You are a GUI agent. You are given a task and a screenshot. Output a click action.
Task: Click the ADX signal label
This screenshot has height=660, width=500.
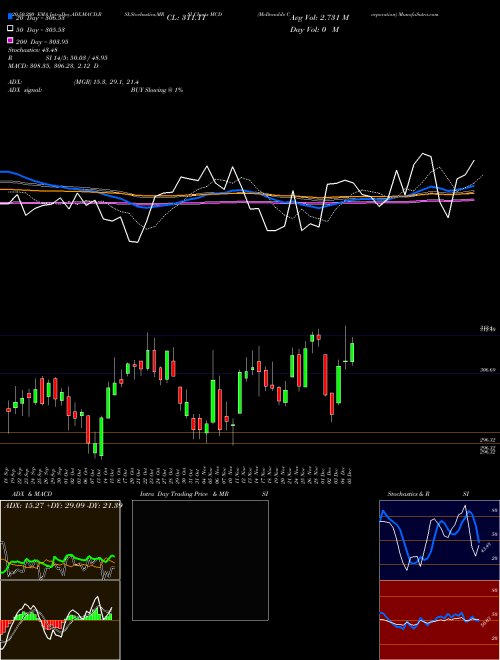tap(25, 90)
